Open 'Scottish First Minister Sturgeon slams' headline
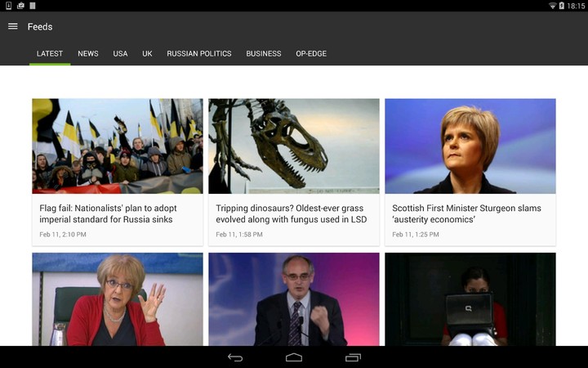The image size is (588, 368). coord(466,213)
